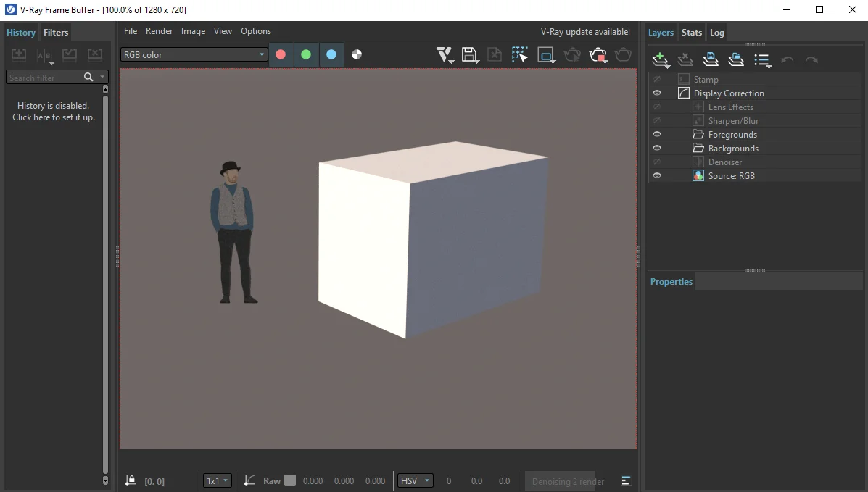Open the V-Ray logo dropdown icon

coord(445,55)
